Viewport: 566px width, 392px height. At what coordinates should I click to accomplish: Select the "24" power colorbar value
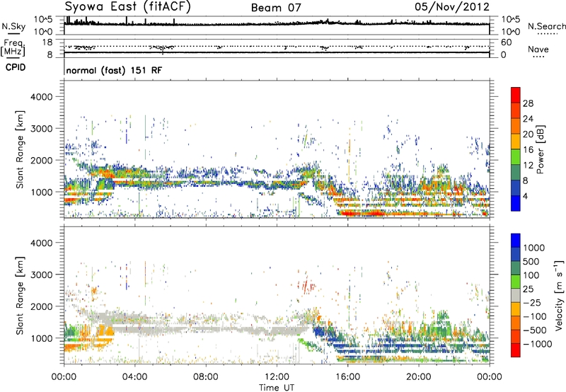(528, 119)
